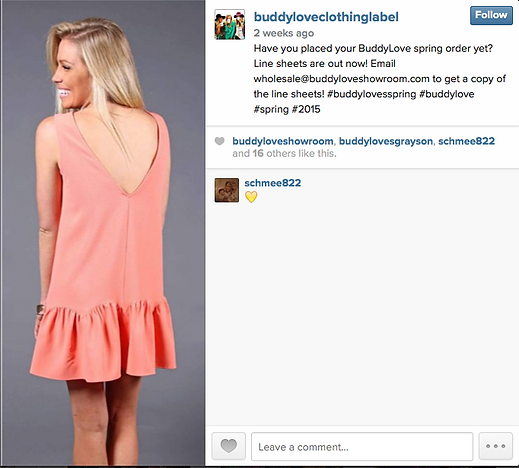The image size is (519, 468).
Task: Click the 2 weeks ago timestamp
Action: coord(284,33)
